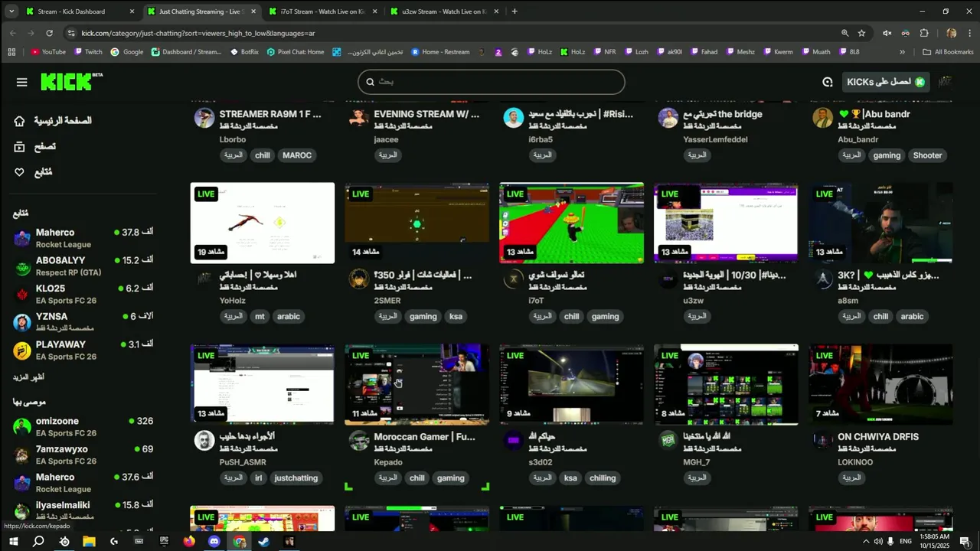Open the a8sm live stream thumbnail
Screen dimensions: 980x551
880,223
